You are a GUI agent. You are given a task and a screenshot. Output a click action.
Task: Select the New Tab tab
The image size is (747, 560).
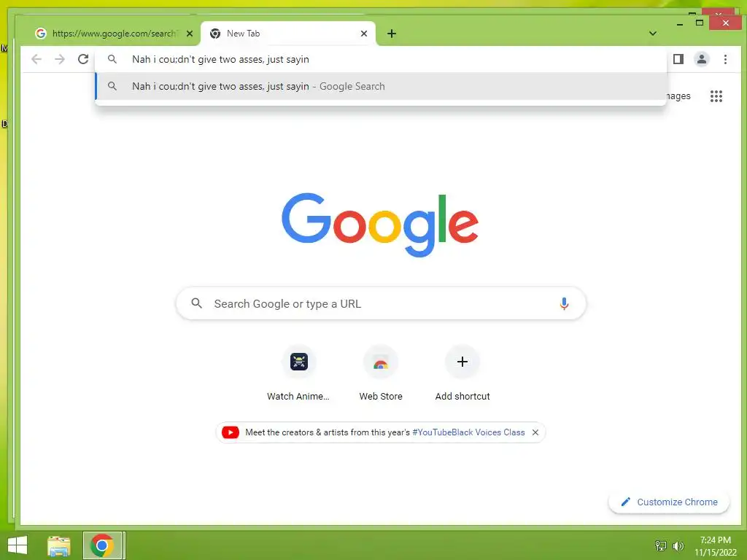click(288, 34)
